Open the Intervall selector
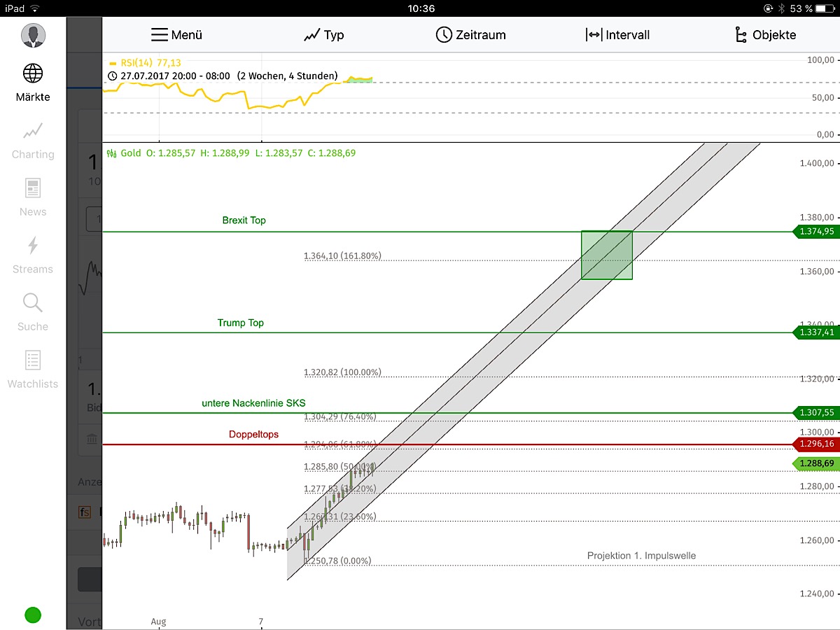Viewport: 840px width, 630px height. click(x=619, y=34)
